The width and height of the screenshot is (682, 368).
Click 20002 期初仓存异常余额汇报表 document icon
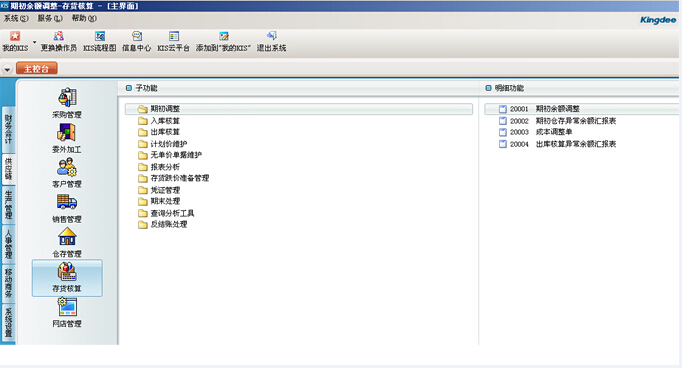[503, 120]
